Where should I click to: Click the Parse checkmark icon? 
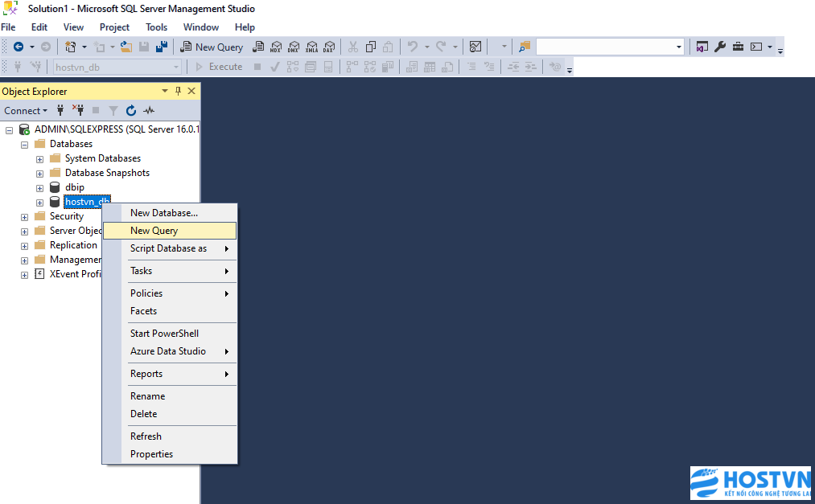pos(275,67)
